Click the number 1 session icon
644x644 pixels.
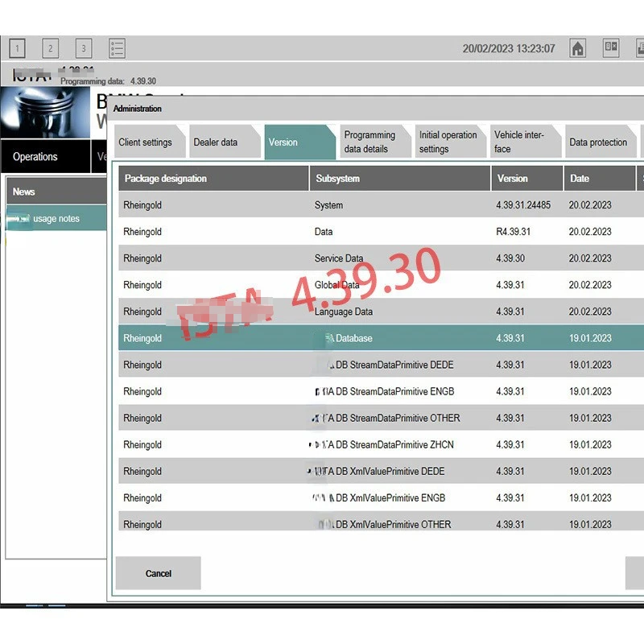pyautogui.click(x=17, y=48)
